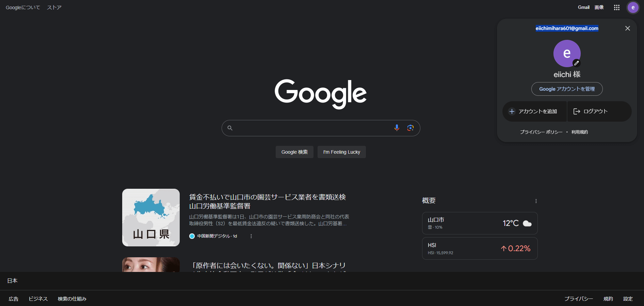
Task: Start voice search with microphone icon
Action: (x=397, y=128)
